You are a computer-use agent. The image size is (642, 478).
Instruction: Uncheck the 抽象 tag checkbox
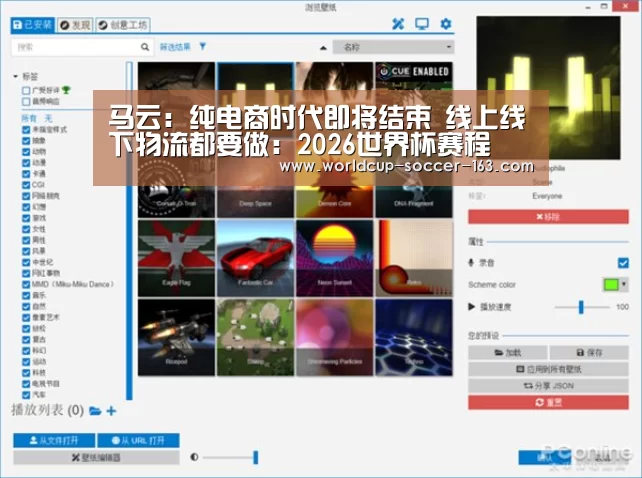coord(26,140)
